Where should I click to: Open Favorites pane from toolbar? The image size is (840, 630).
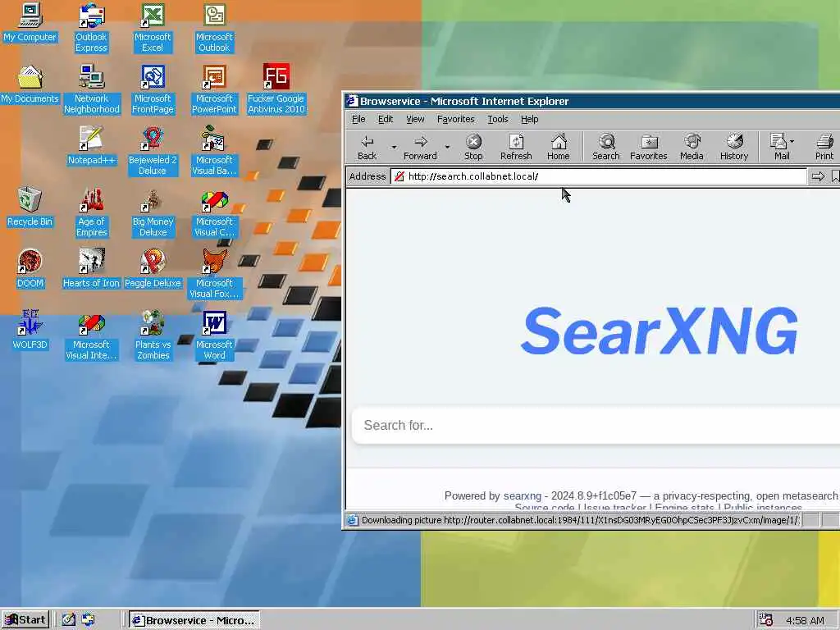(648, 147)
